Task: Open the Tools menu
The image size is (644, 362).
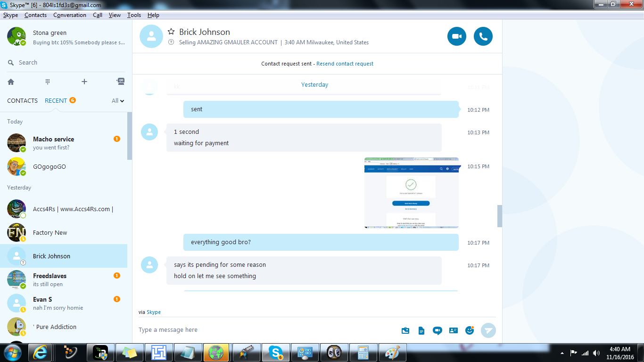Action: click(134, 15)
